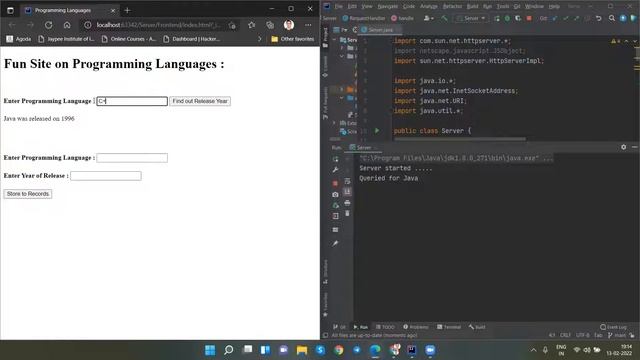This screenshot has height=360, width=640.
Task: Click the Stop button in IntelliJ toolbar
Action: pyautogui.click(x=529, y=18)
